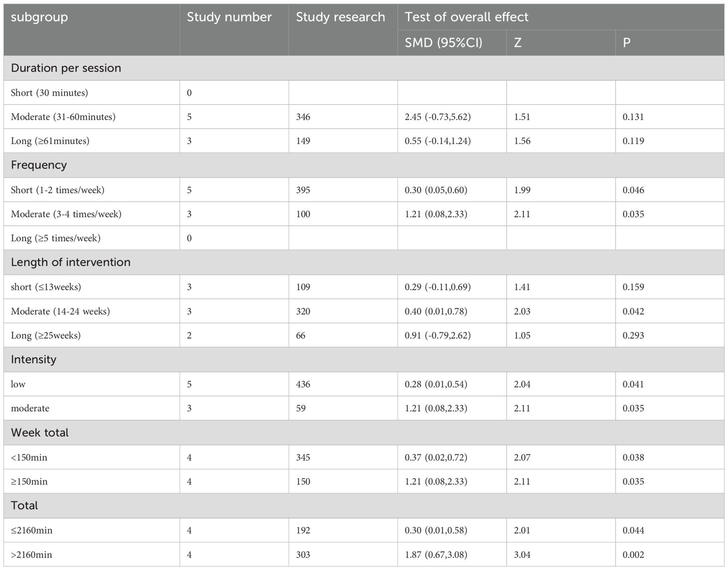This screenshot has height=570, width=728.
Task: Select the 'low' intensity row label
Action: 18,384
